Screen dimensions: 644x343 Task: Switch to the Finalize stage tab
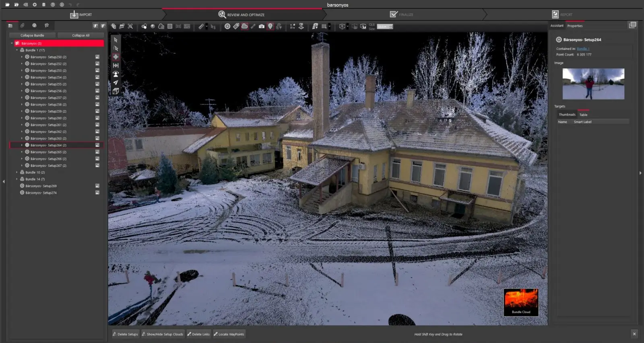click(x=402, y=14)
